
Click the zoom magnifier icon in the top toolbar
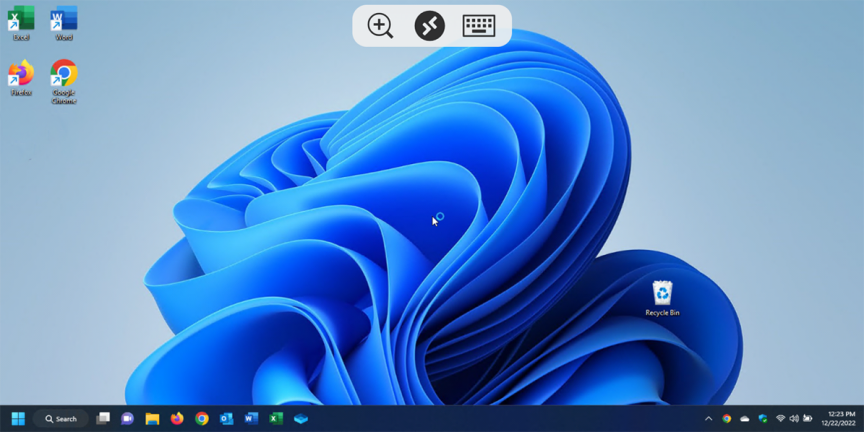point(380,26)
